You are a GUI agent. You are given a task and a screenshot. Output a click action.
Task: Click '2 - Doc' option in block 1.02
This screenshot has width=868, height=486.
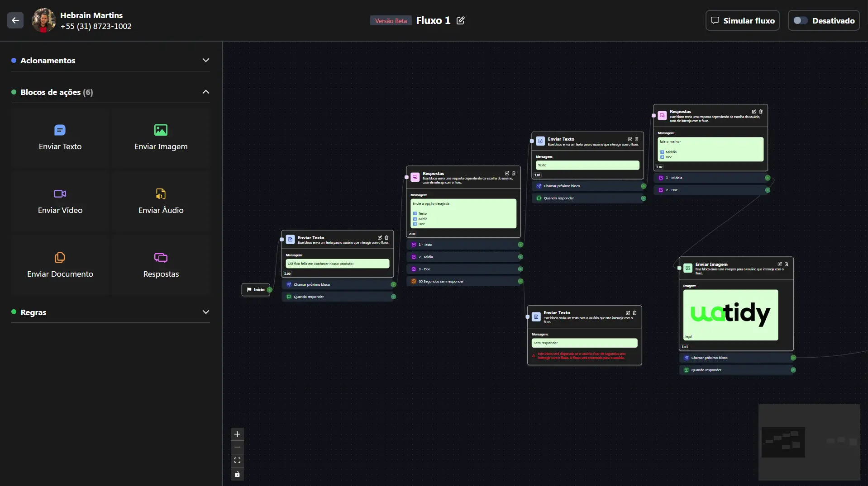click(711, 190)
